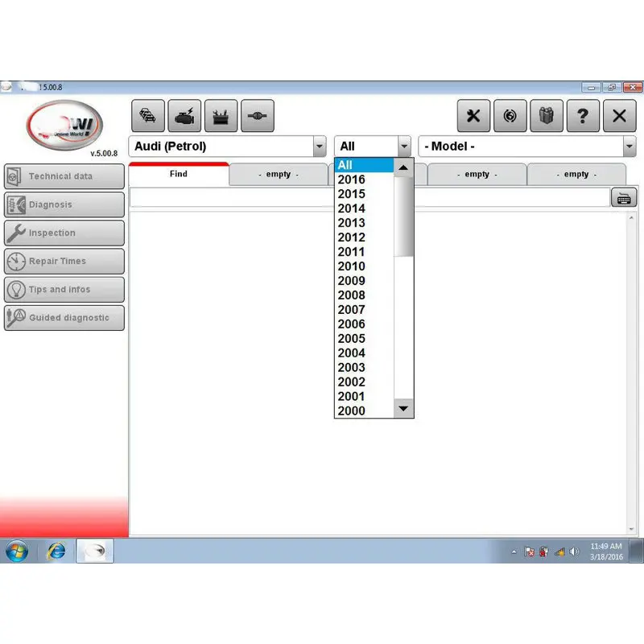
Task: Choose 2010 in the year list
Action: pos(365,266)
